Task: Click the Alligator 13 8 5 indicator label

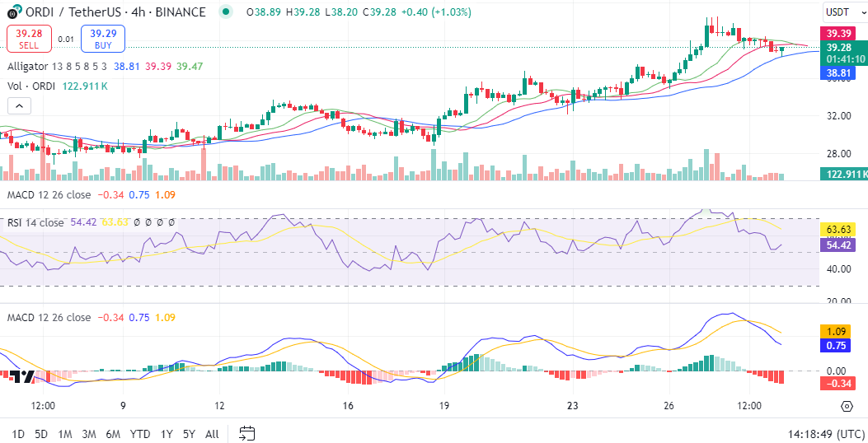Action: tap(59, 67)
